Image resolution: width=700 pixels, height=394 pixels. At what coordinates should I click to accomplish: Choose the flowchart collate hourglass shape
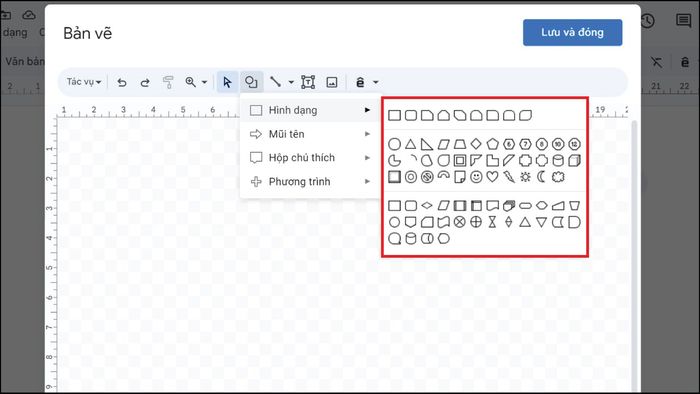coord(492,222)
